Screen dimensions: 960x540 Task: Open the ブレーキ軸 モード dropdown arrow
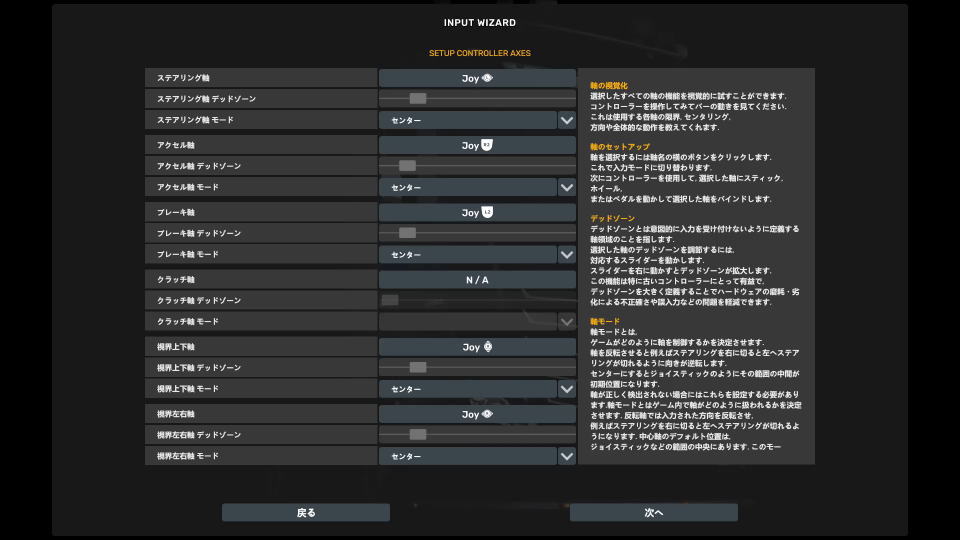[567, 254]
